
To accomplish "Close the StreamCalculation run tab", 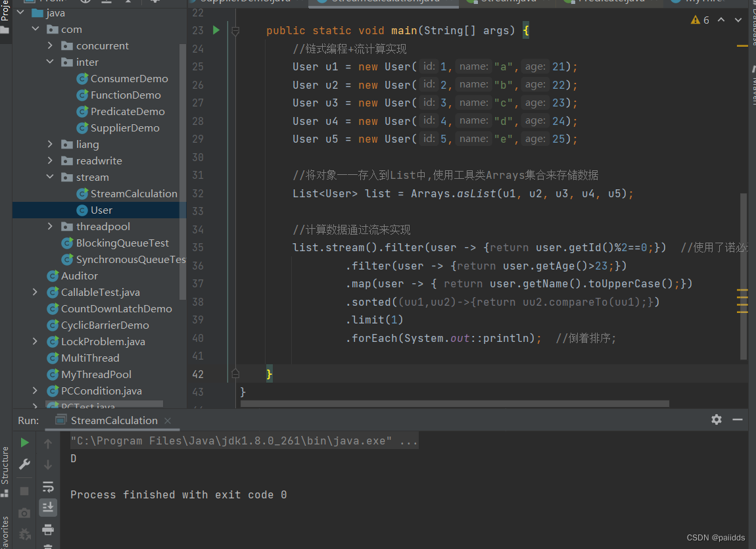I will coord(168,421).
